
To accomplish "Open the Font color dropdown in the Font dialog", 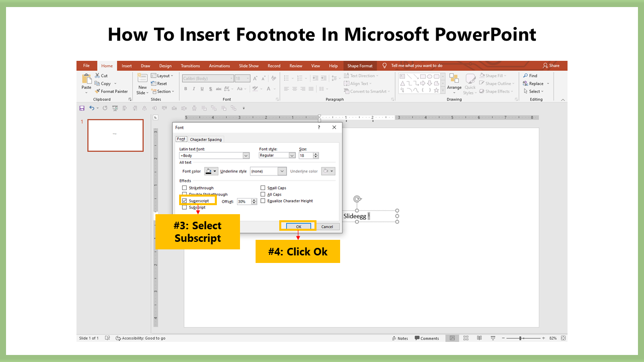I will pos(215,171).
